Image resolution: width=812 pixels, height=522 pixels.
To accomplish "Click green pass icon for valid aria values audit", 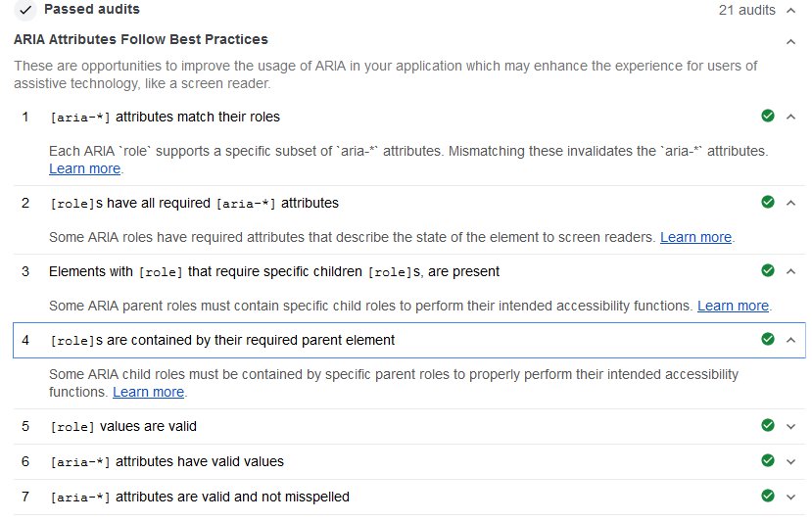I will pos(768,461).
